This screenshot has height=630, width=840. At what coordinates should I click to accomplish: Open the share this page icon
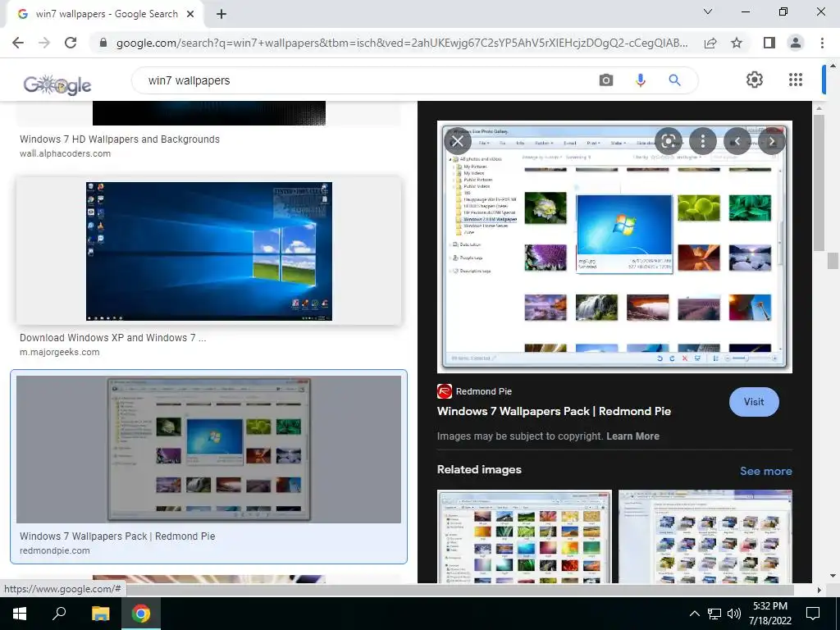click(710, 43)
